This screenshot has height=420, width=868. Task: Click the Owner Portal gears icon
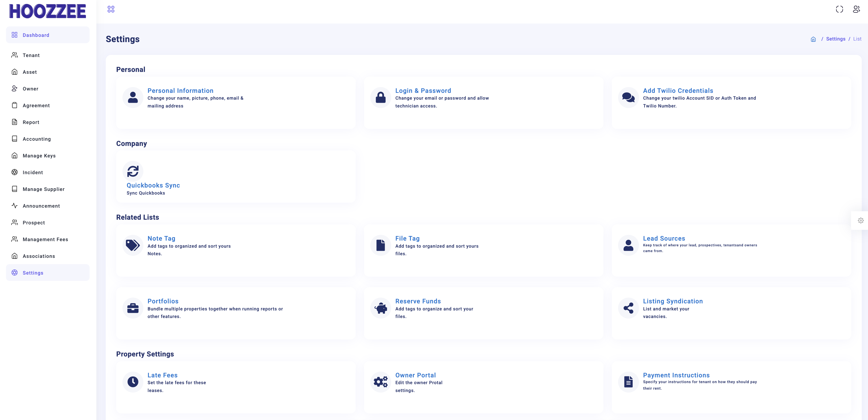tap(380, 382)
